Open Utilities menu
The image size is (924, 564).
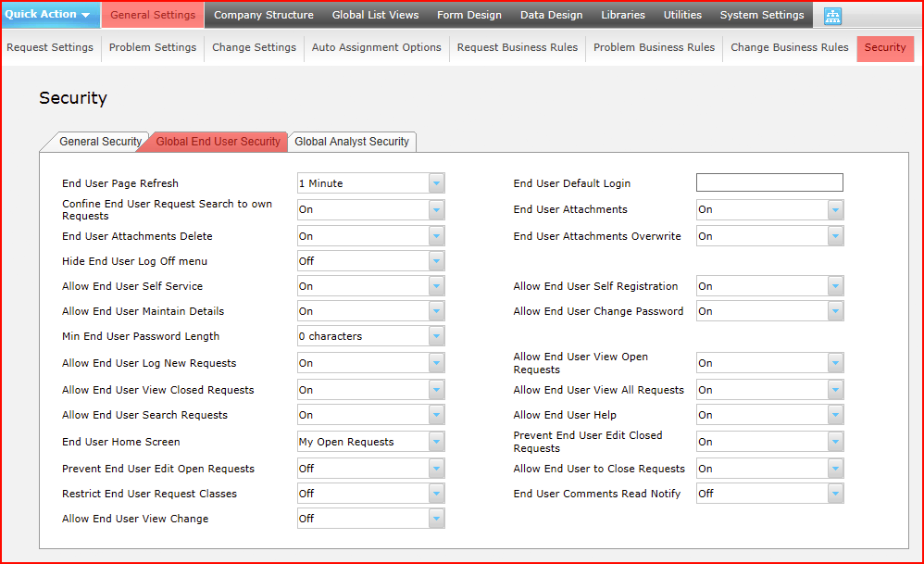click(682, 15)
